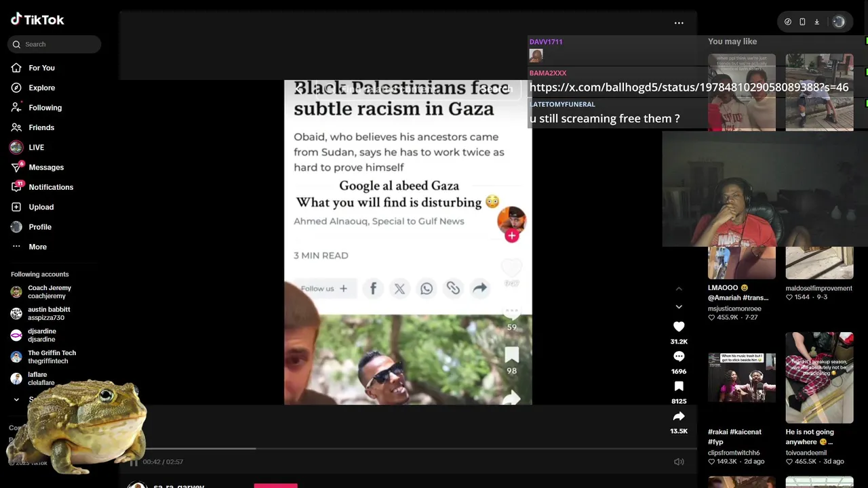Share the video with 13.5K shares
Image resolution: width=868 pixels, height=488 pixels.
point(679,416)
